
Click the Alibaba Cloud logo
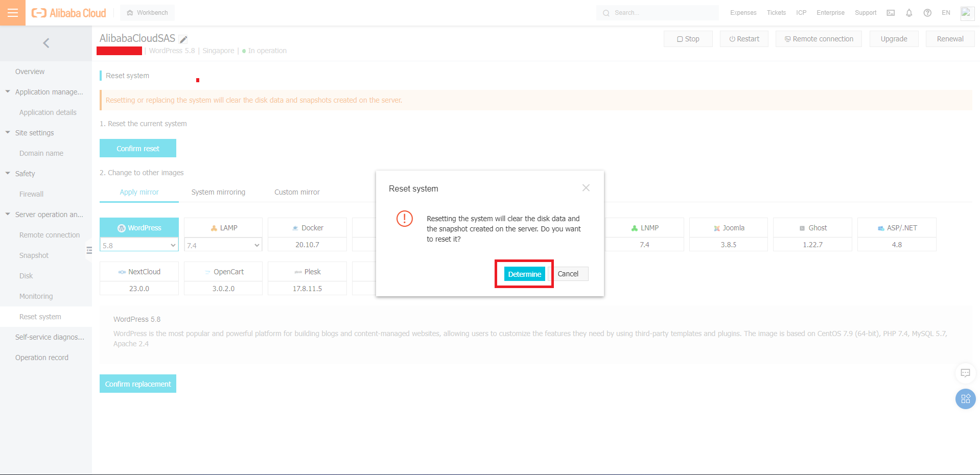(x=69, y=13)
